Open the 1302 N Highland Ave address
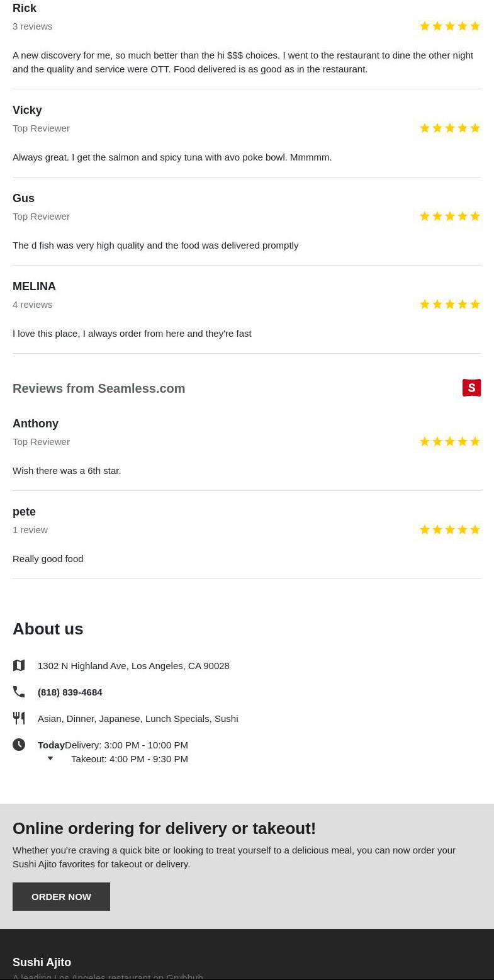This screenshot has height=980, width=494. point(133,665)
